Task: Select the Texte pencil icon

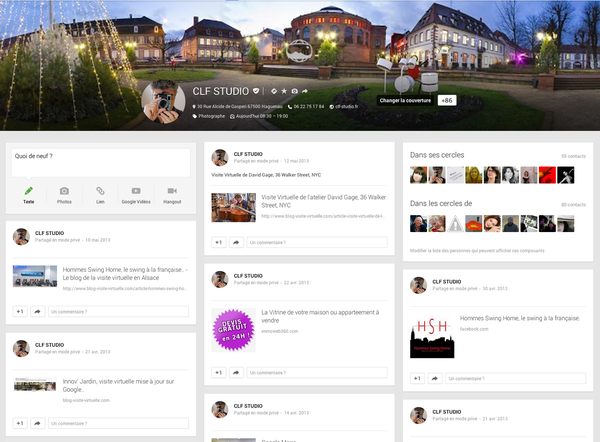Action: 29,191
